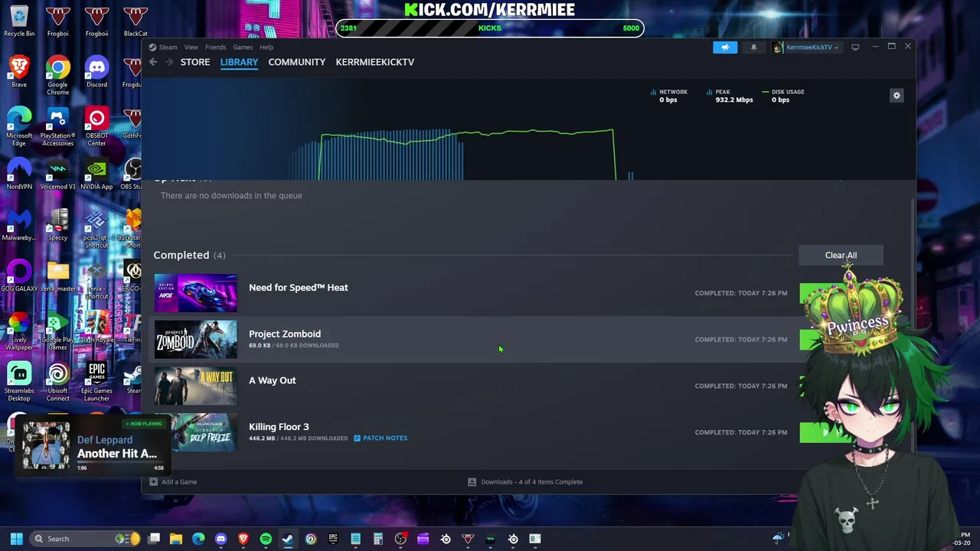Viewport: 980px width, 551px height.
Task: Select the Project Zomboid title
Action: (x=285, y=334)
